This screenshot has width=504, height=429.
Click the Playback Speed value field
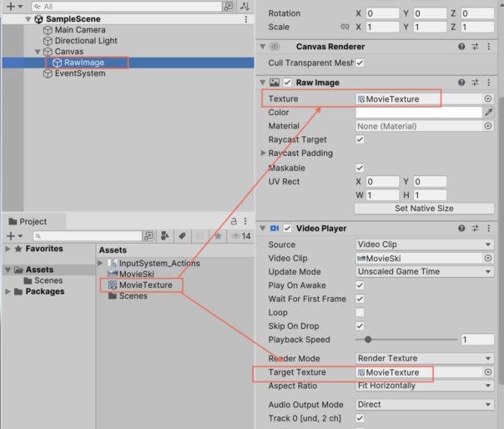(x=477, y=340)
